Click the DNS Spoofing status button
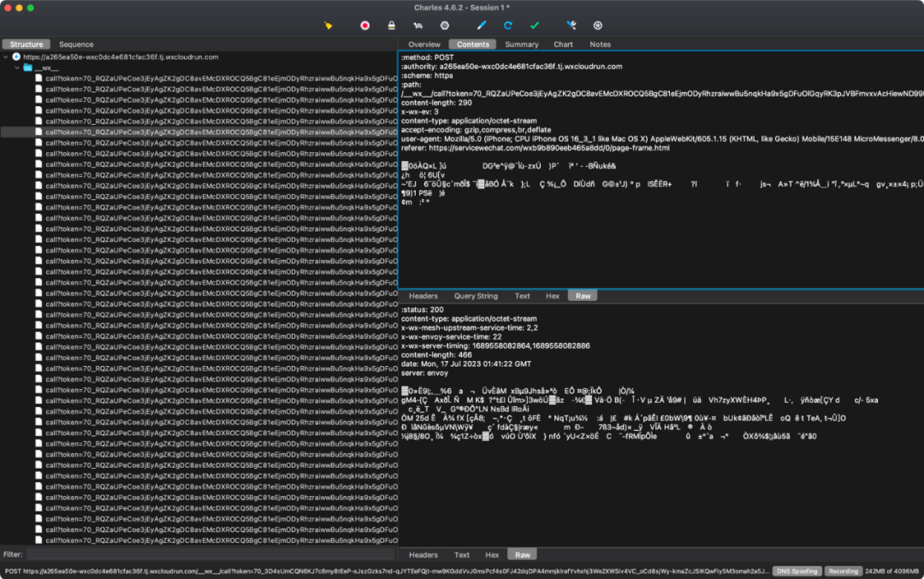 pos(797,570)
